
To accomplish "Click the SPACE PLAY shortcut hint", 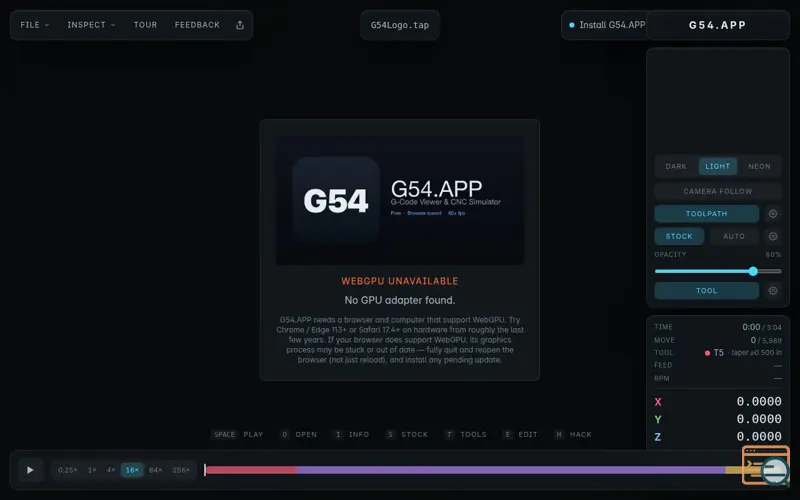I will click(x=238, y=435).
